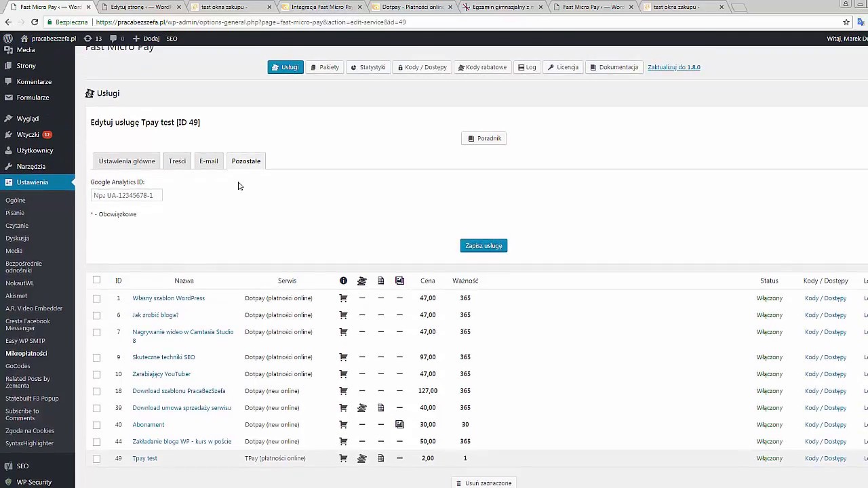Click cart icon in Zarabiający YouTuber row
Image resolution: width=868 pixels, height=488 pixels.
click(343, 374)
